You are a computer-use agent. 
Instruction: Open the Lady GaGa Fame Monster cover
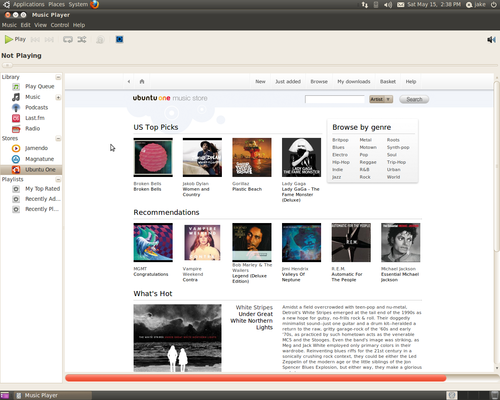(301, 157)
